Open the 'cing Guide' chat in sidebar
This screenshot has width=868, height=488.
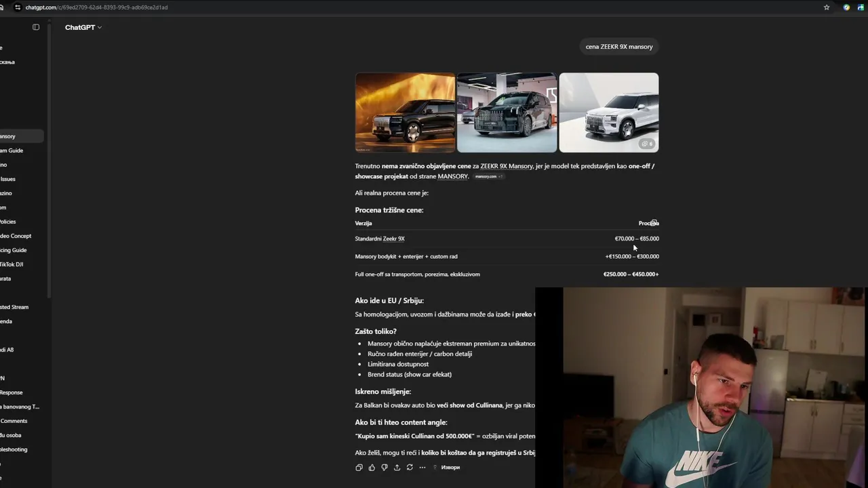(x=20, y=250)
